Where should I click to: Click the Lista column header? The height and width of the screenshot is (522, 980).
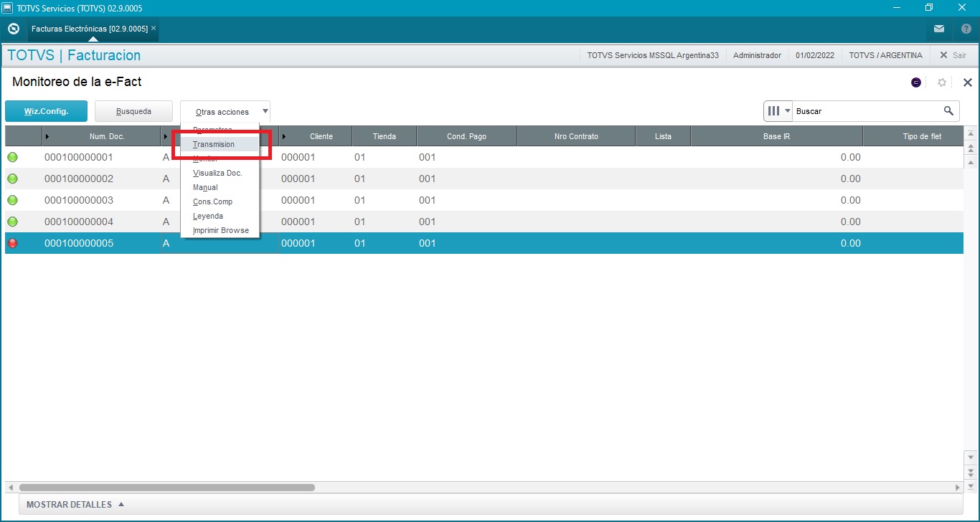click(x=663, y=136)
